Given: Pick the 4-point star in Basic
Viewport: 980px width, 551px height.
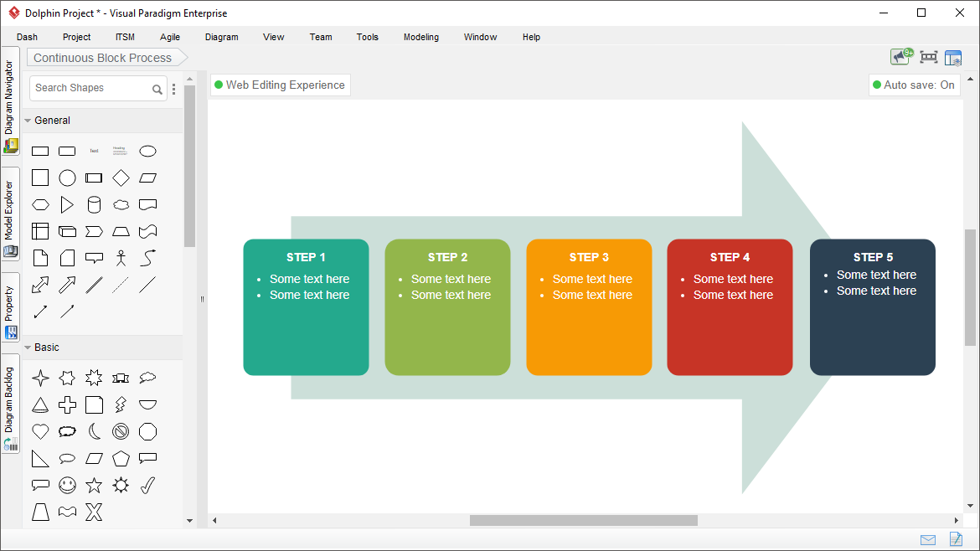Looking at the screenshot, I should click(x=40, y=378).
